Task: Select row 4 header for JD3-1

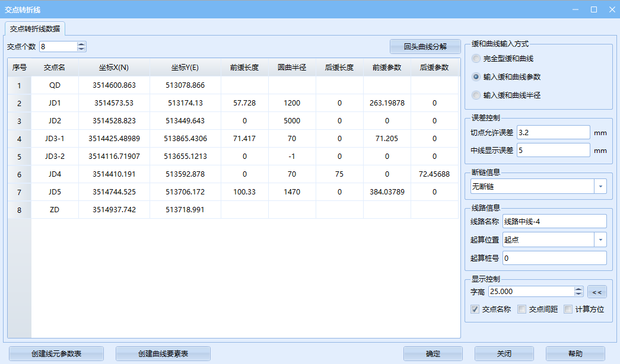Action: [19, 139]
